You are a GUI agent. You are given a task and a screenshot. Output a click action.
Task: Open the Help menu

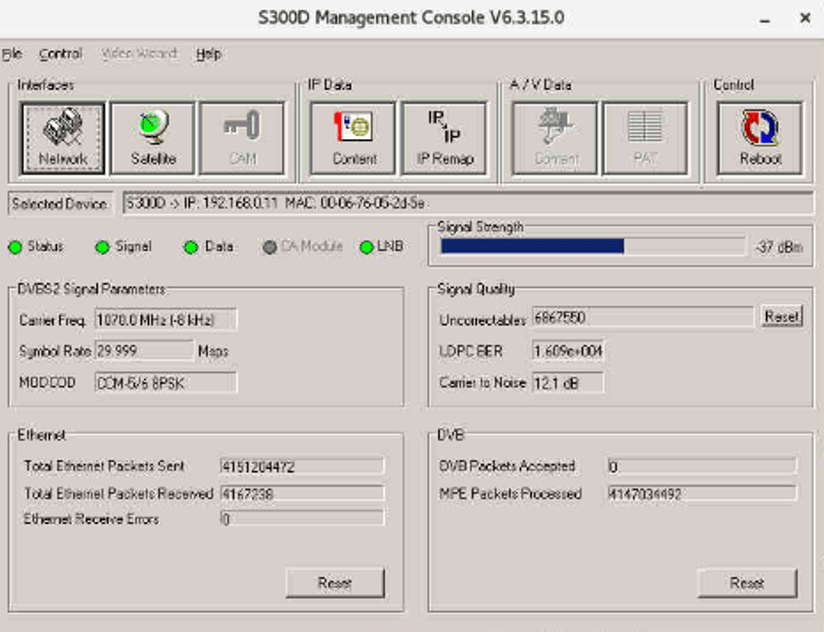click(x=209, y=54)
